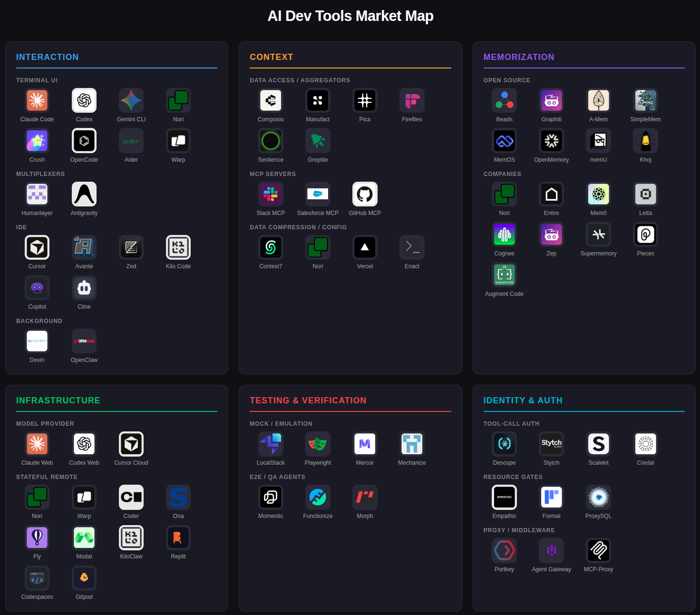Open the Playwright masks icon
This screenshot has width=700, height=615.
[318, 444]
